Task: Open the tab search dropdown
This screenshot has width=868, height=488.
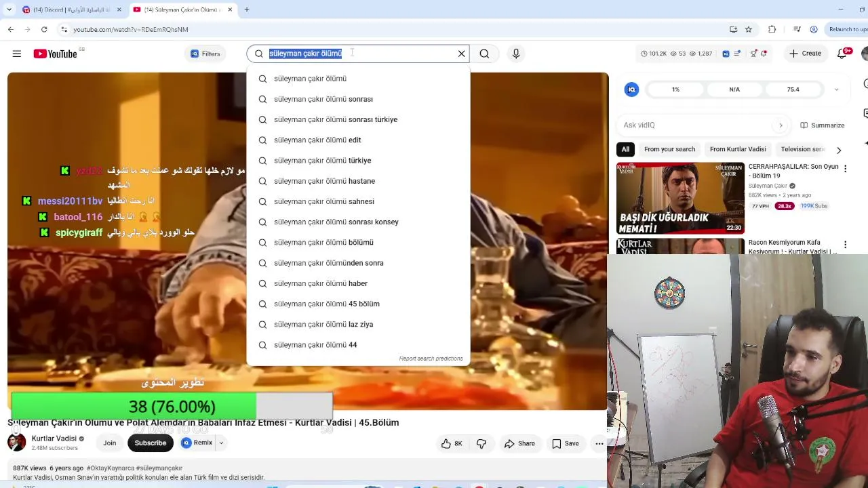Action: click(9, 9)
